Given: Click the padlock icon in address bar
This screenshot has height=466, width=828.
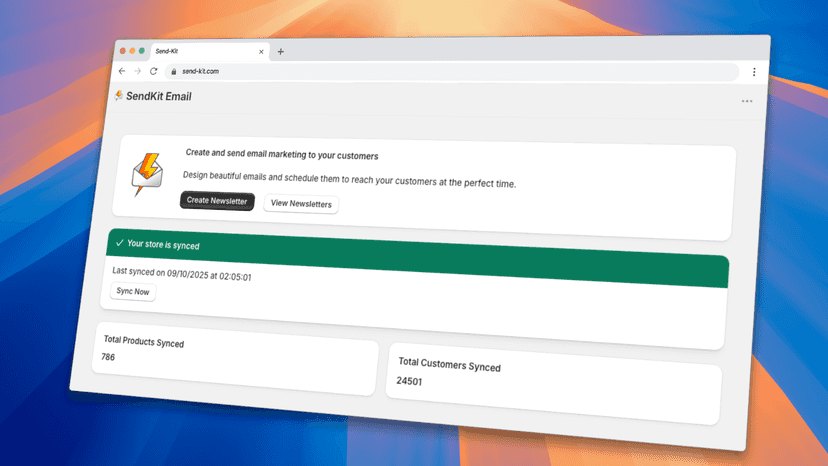Looking at the screenshot, I should pos(174,71).
